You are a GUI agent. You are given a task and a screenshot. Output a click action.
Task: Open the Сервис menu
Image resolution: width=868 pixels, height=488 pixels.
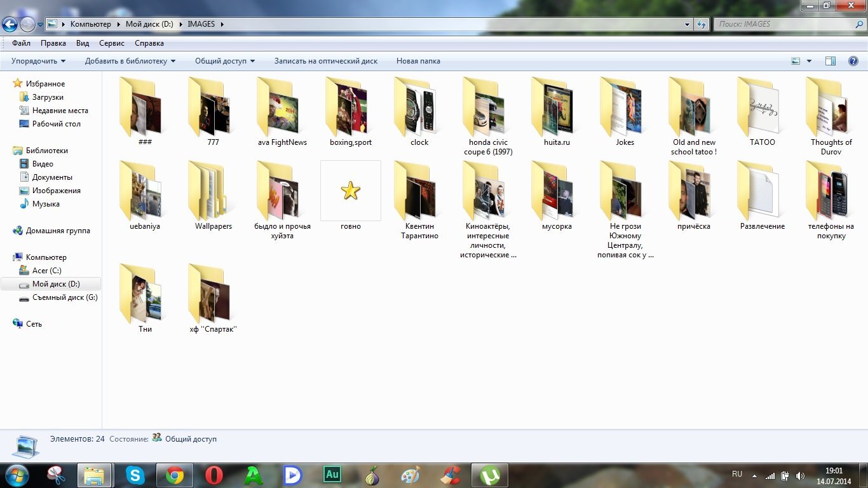[112, 43]
